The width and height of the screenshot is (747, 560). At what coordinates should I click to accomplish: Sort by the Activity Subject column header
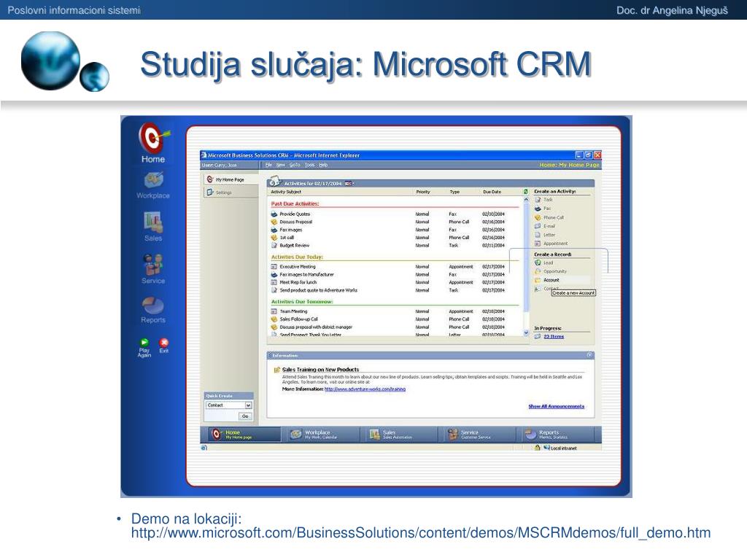(x=286, y=192)
